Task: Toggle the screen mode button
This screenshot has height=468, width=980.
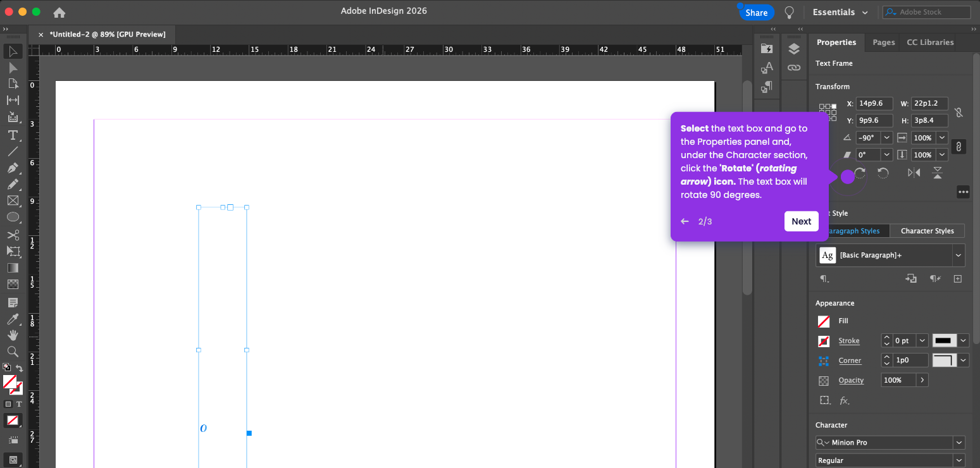Action: 13,460
